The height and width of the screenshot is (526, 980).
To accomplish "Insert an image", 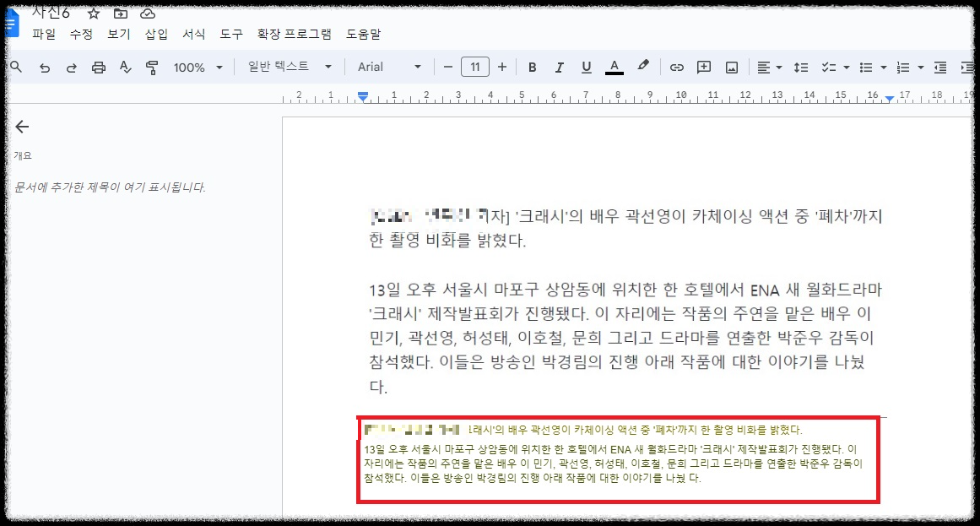I will 730,66.
